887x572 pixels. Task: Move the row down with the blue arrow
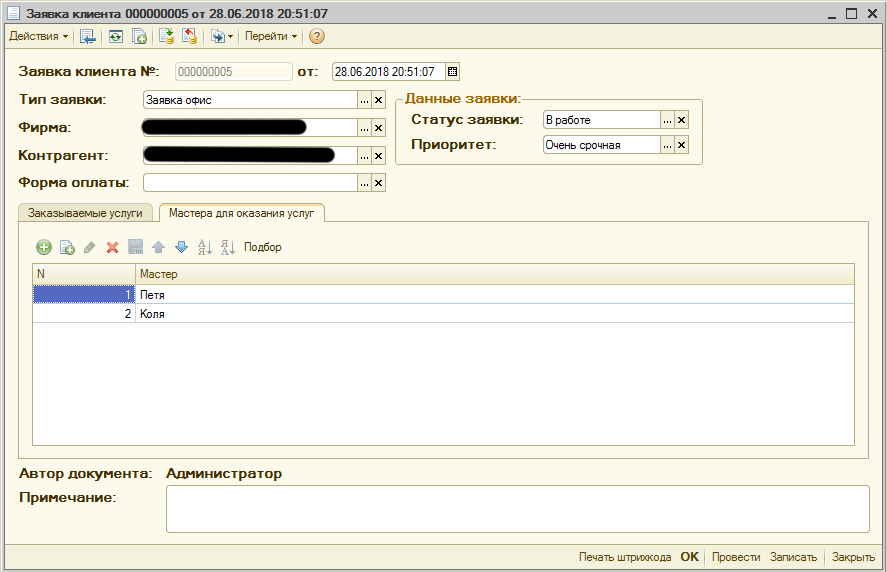[x=181, y=247]
